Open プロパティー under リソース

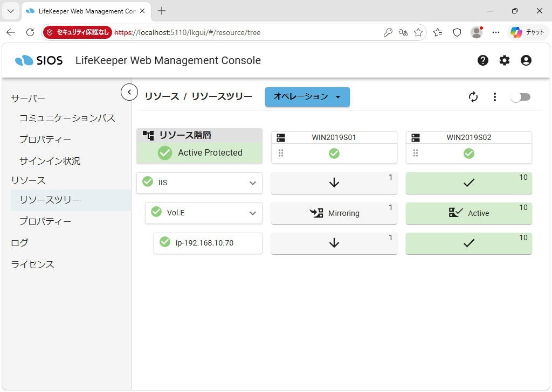45,221
